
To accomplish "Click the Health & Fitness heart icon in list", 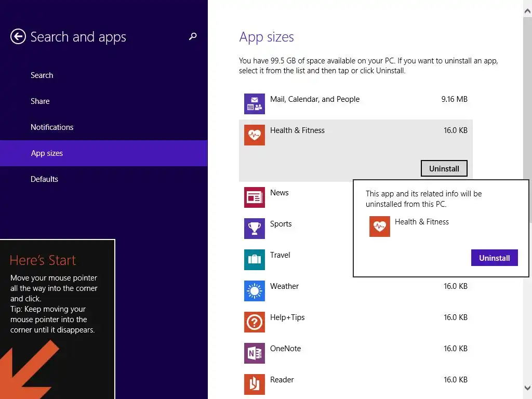I will [255, 135].
